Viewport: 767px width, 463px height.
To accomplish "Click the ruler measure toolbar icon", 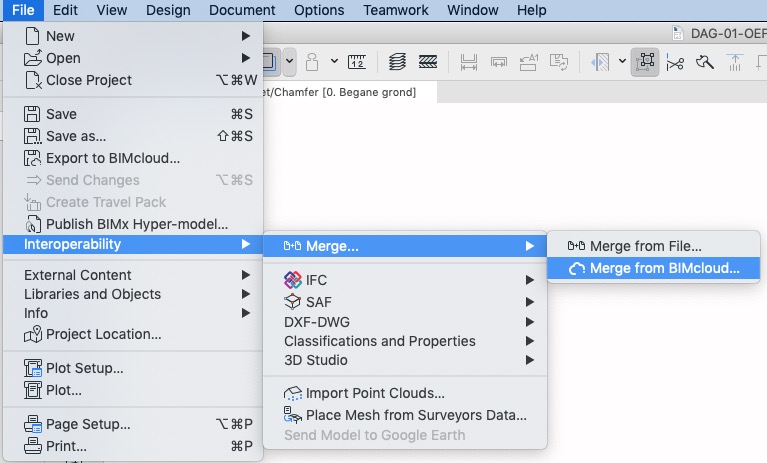I will (357, 62).
